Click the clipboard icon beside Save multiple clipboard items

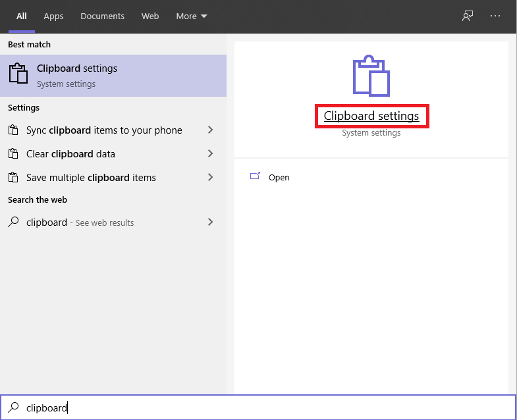[x=13, y=177]
